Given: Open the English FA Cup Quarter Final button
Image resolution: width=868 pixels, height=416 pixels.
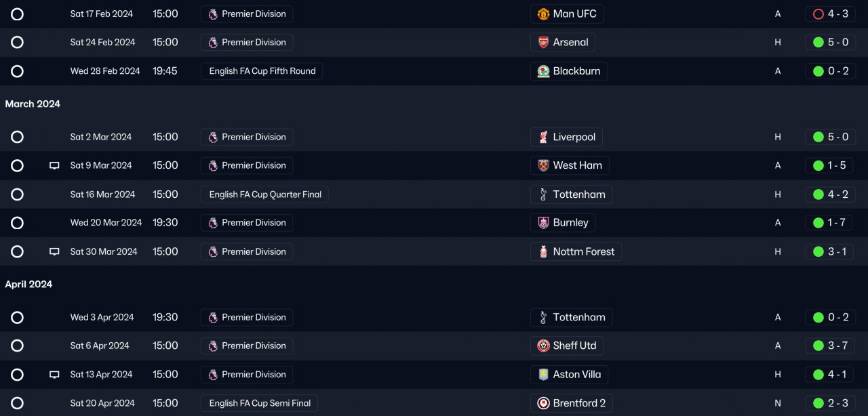Looking at the screenshot, I should click(x=264, y=194).
